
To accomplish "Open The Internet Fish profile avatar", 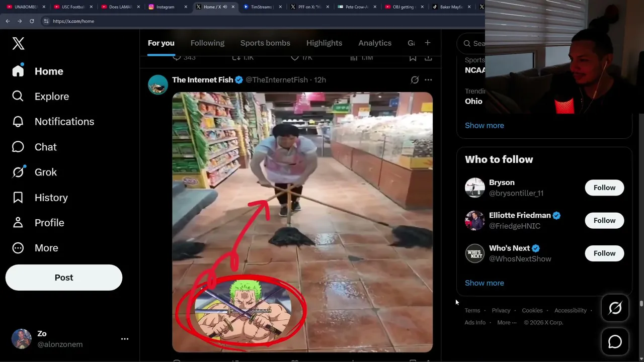I will [158, 84].
